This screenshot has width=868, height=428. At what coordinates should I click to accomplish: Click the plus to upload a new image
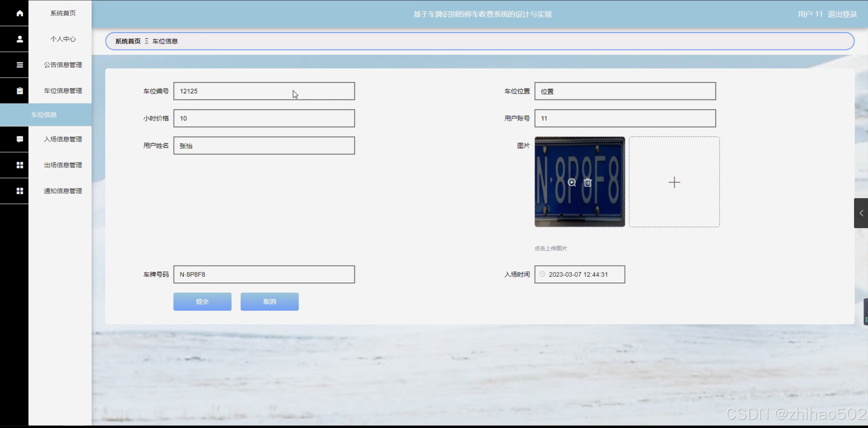(x=674, y=182)
